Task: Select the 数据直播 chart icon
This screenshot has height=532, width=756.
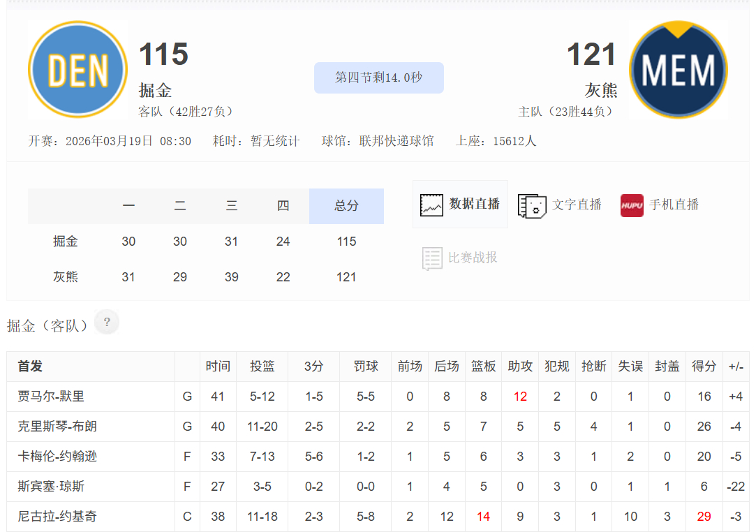Action: [x=459, y=204]
